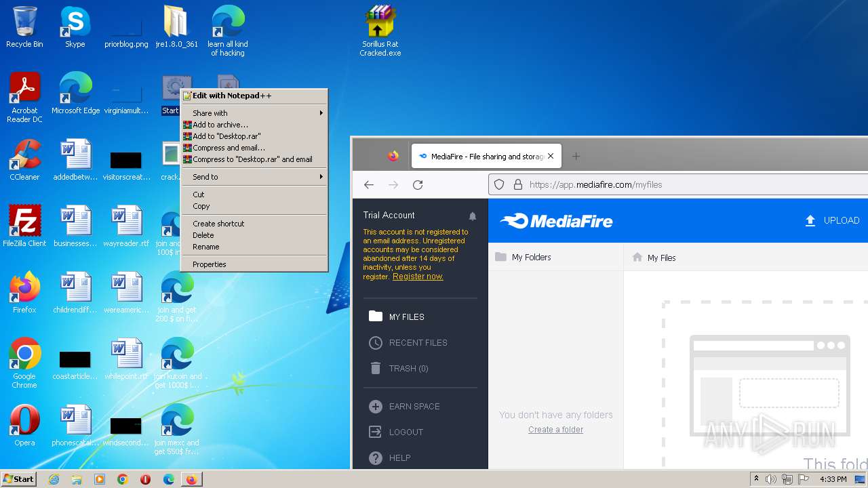Click the Create a folder link
Image resolution: width=868 pixels, height=488 pixels.
(x=555, y=430)
